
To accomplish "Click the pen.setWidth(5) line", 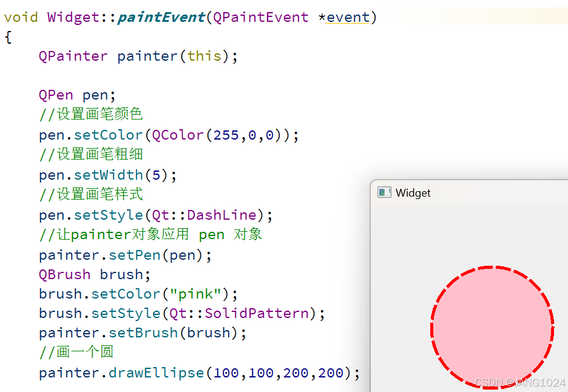I will coord(107,175).
